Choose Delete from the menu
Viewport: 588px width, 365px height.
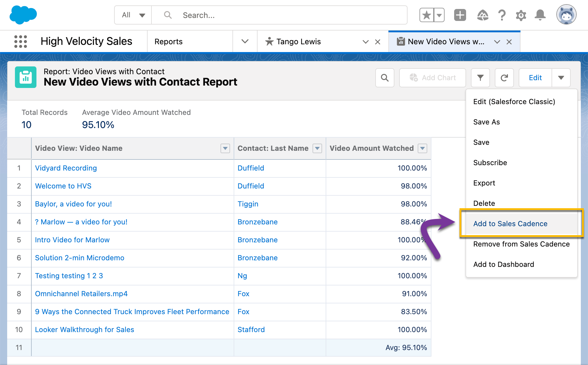[x=521, y=203]
